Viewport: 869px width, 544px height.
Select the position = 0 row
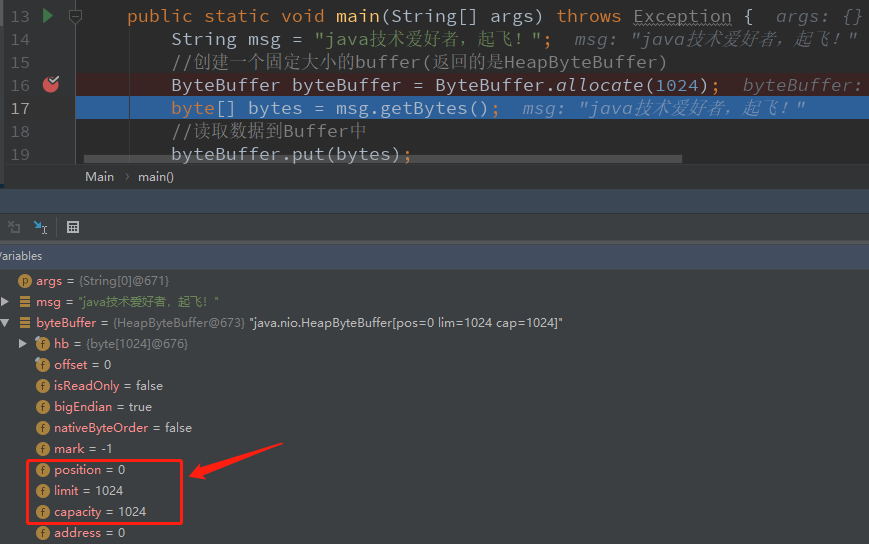434,470
